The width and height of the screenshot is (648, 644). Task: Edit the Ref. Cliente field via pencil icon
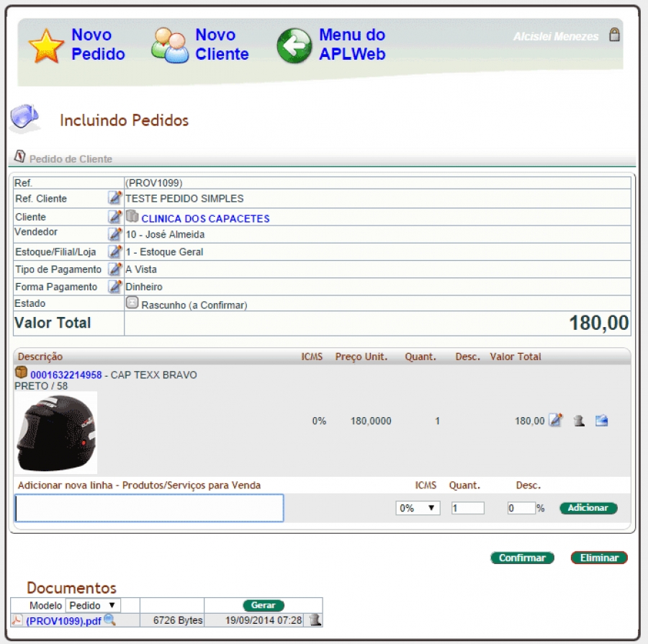(x=114, y=198)
